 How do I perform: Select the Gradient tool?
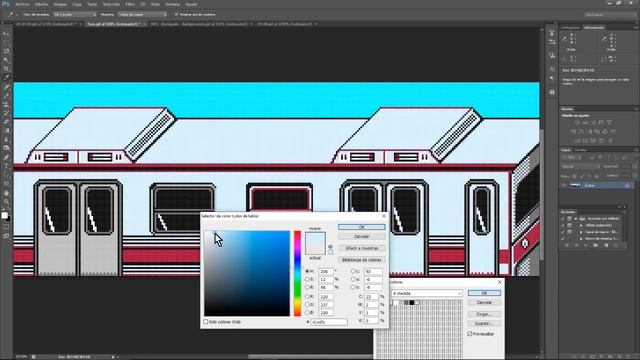coord(6,130)
